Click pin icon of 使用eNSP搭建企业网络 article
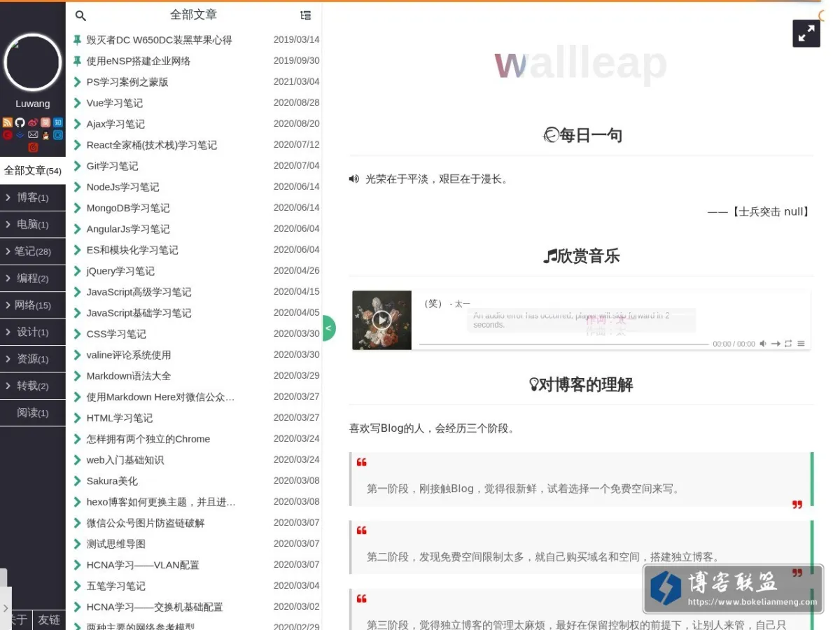 click(77, 61)
